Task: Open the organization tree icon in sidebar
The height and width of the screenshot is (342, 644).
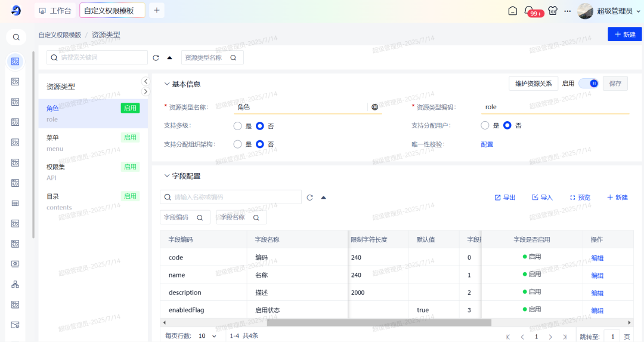Action: coord(16,284)
